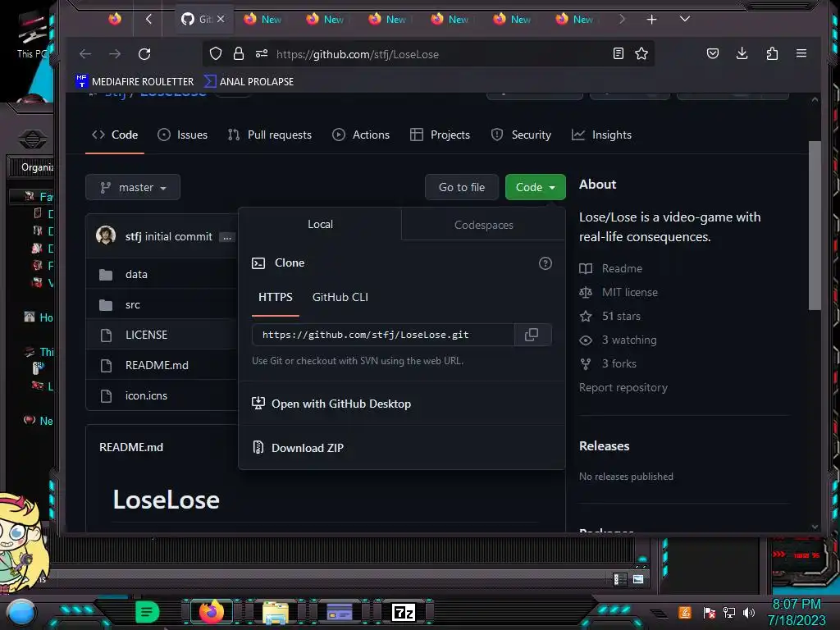Open the src folder

point(132,305)
